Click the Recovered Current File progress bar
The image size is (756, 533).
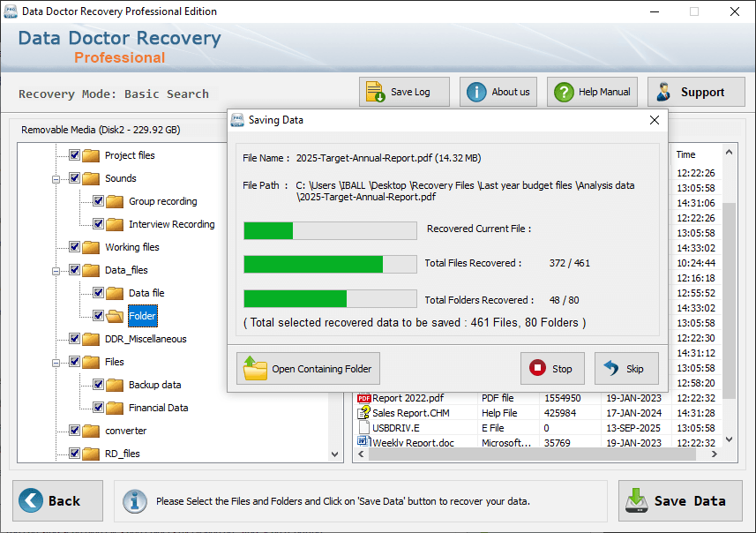coord(330,230)
